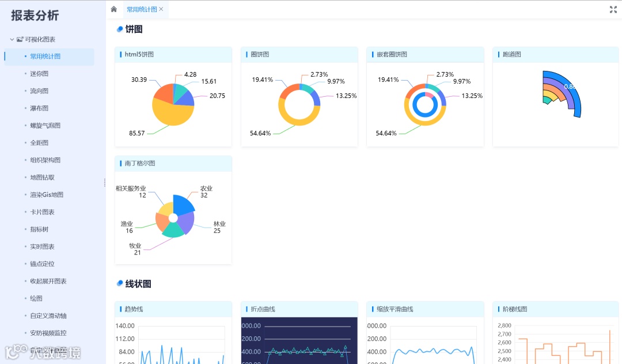Close the 常用统计图 tab

point(161,9)
